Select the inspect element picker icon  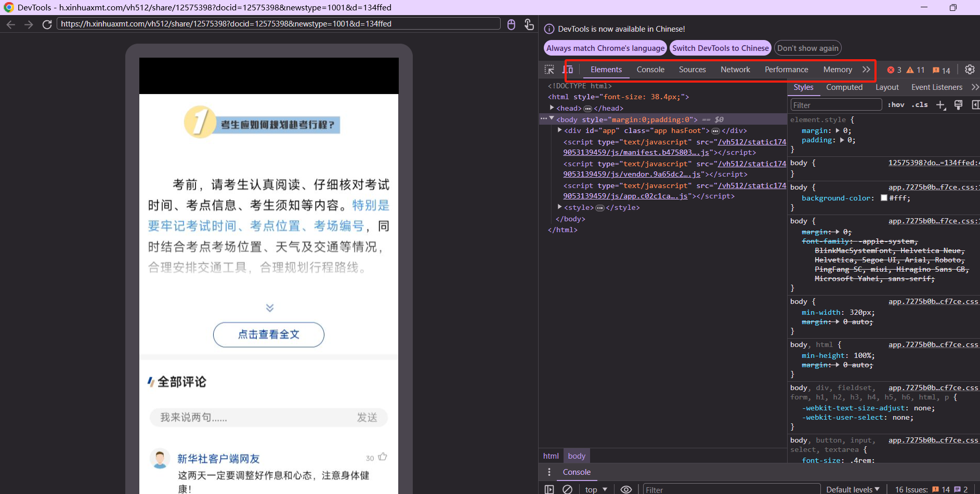[549, 69]
